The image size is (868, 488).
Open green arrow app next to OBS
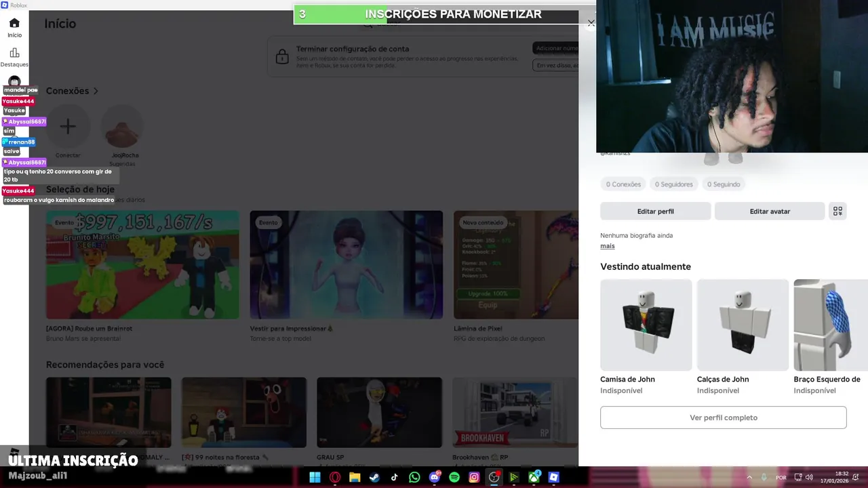(514, 477)
